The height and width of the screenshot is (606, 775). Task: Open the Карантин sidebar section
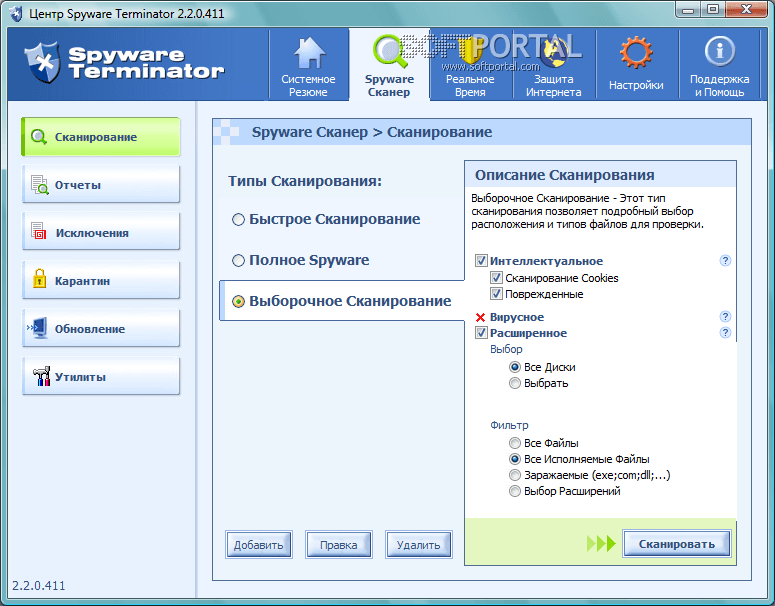pyautogui.click(x=101, y=280)
